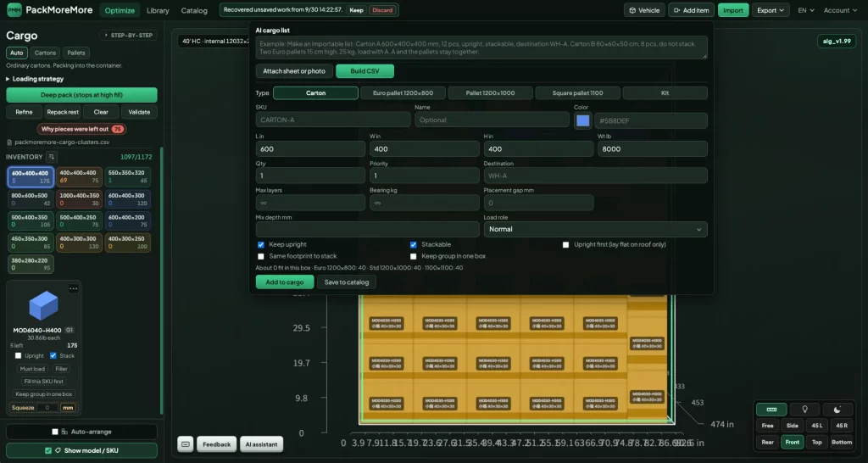Click Attach sheet or photo
The width and height of the screenshot is (868, 463).
pos(294,71)
